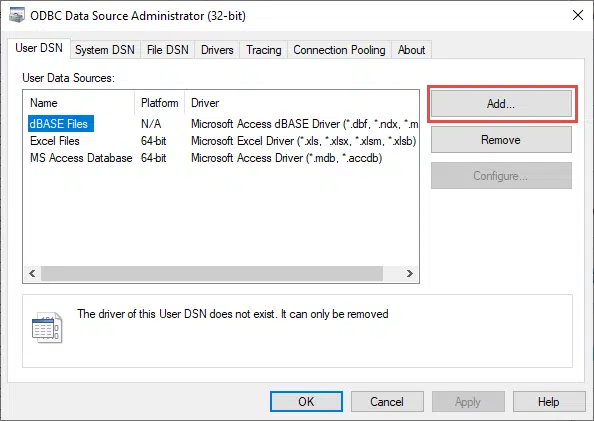Image resolution: width=594 pixels, height=421 pixels.
Task: Confirm with the OK button
Action: [x=306, y=401]
